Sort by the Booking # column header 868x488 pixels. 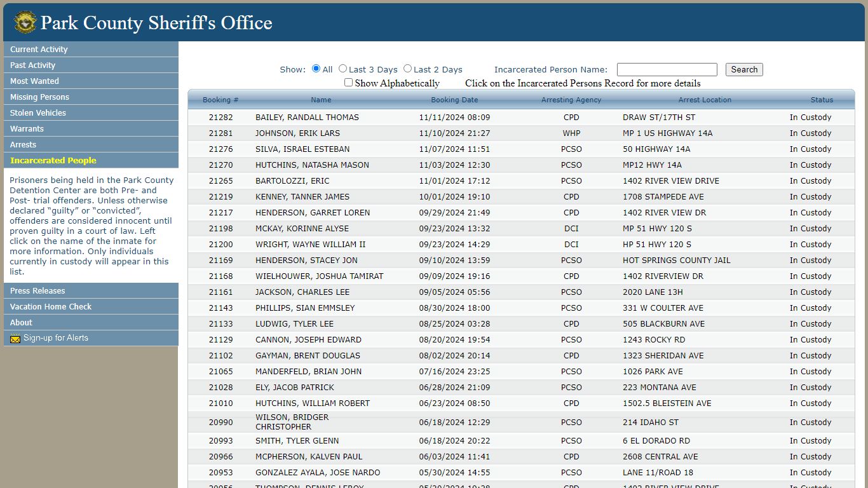click(x=220, y=100)
